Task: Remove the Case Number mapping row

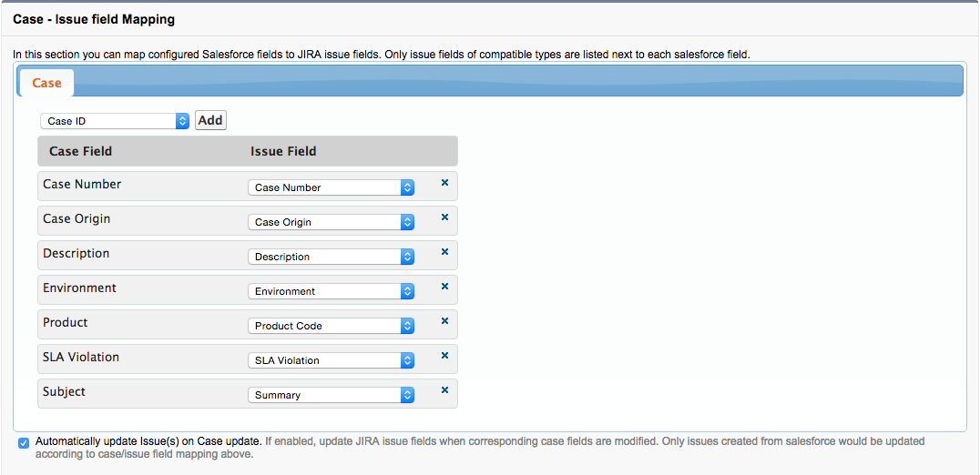Action: tap(444, 183)
